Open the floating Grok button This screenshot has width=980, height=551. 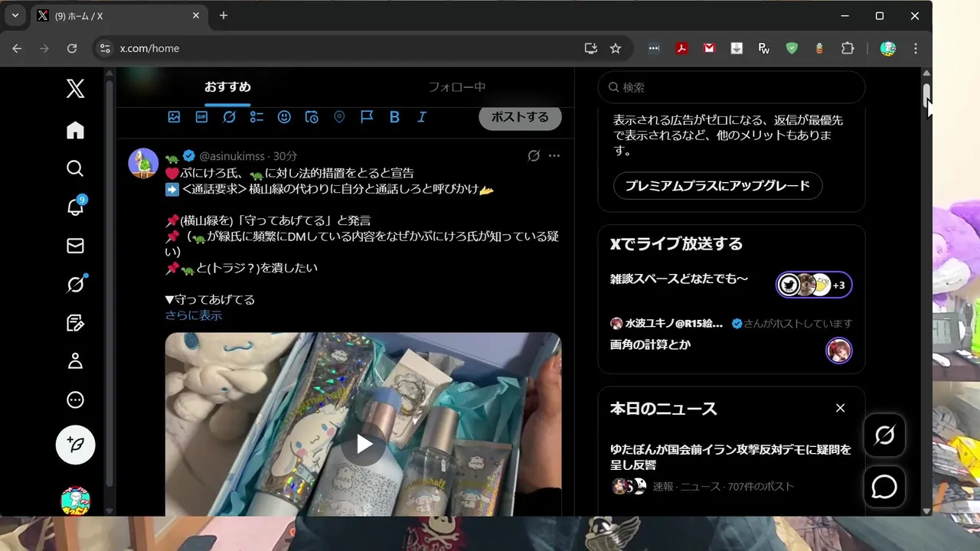pos(884,435)
